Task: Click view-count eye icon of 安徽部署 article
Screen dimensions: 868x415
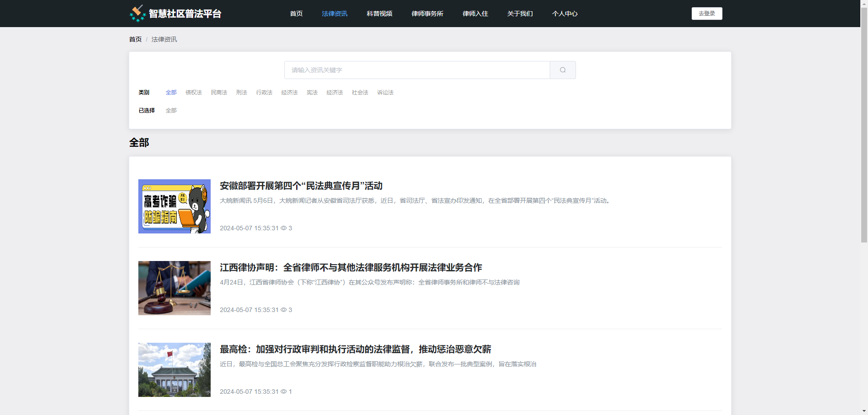Action: pos(283,228)
